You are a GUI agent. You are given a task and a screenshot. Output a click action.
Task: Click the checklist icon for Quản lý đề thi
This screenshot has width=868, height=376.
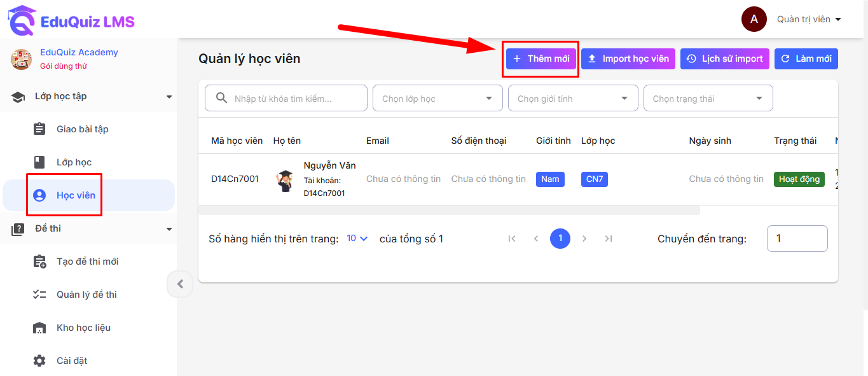39,295
